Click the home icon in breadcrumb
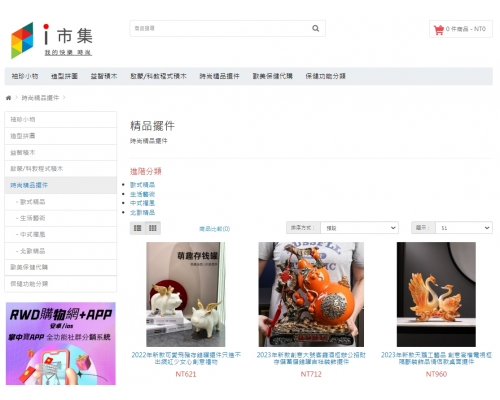The width and height of the screenshot is (500, 400). click(8, 98)
